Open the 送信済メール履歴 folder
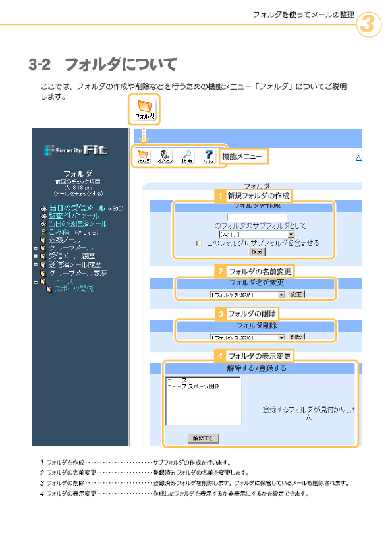This screenshot has height=555, width=392. pos(75,264)
